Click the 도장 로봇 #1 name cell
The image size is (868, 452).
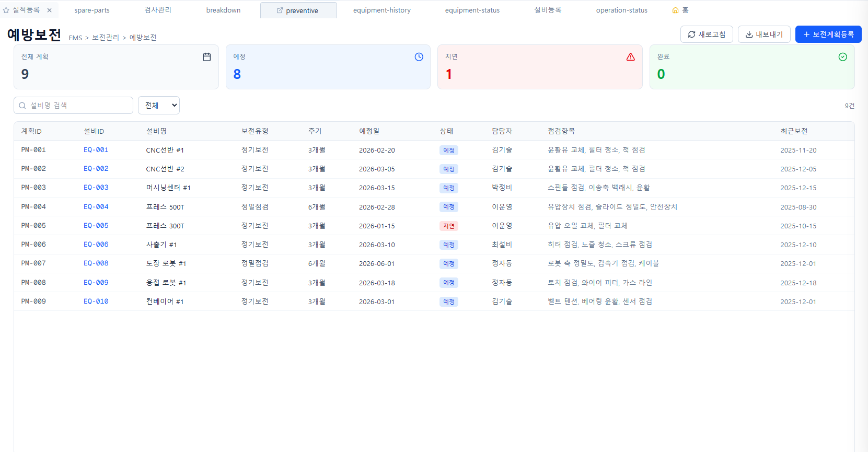click(166, 263)
